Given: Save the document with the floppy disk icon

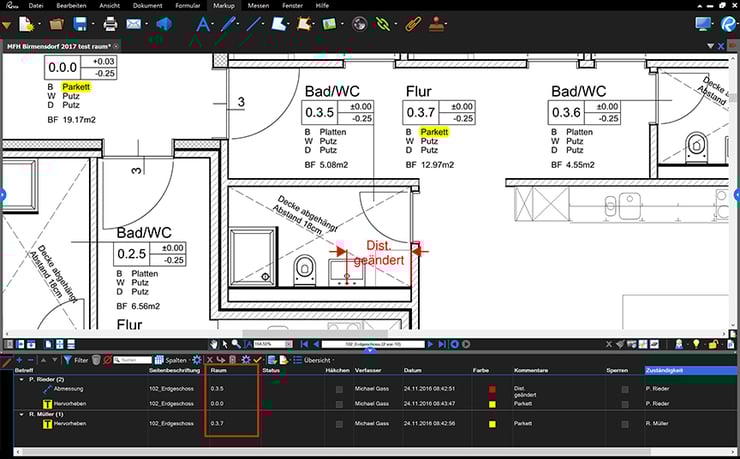Looking at the screenshot, I should pyautogui.click(x=81, y=24).
